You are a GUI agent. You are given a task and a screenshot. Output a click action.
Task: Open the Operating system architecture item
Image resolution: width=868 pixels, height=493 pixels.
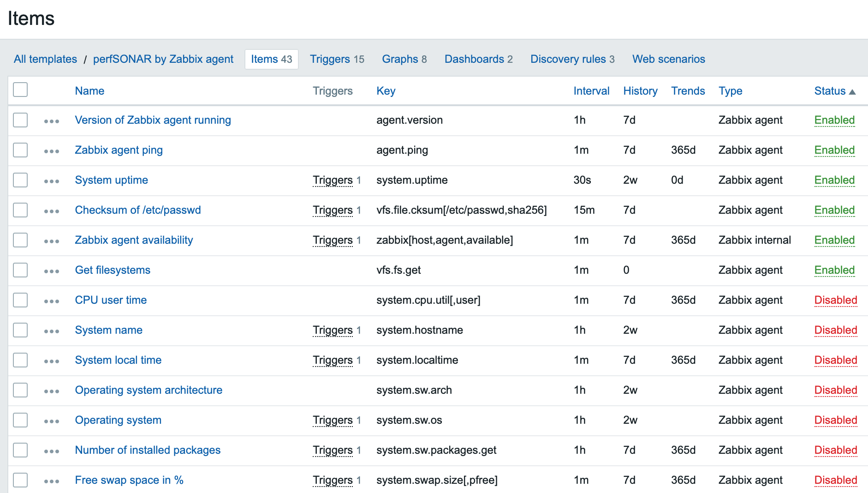pos(149,390)
